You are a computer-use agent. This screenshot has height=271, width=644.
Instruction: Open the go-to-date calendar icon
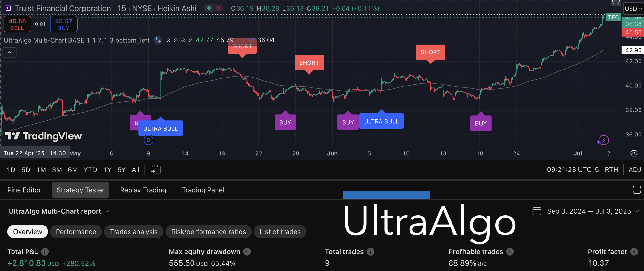coord(156,169)
